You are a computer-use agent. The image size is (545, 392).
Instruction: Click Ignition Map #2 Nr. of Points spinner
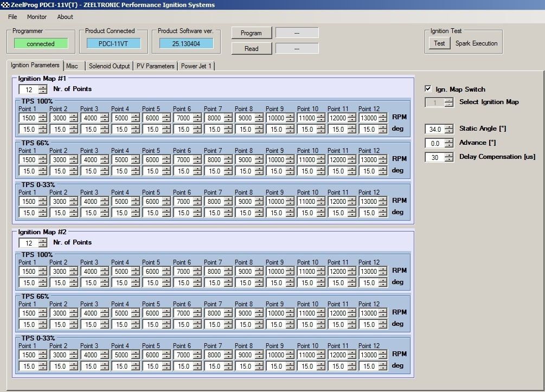[x=43, y=243]
